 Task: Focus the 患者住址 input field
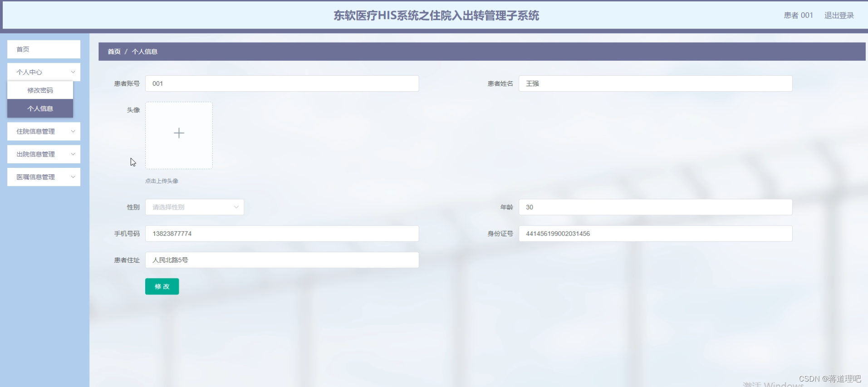[x=282, y=260]
